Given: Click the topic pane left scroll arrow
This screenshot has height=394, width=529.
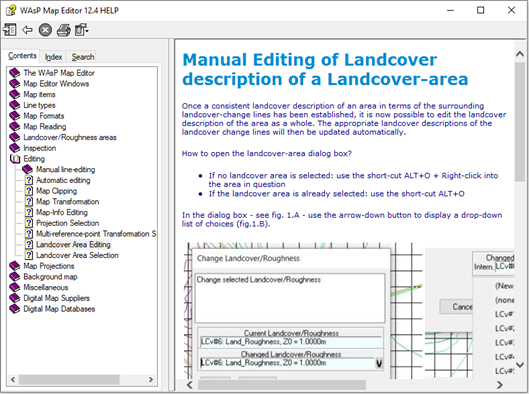Looking at the screenshot, I should (x=190, y=385).
